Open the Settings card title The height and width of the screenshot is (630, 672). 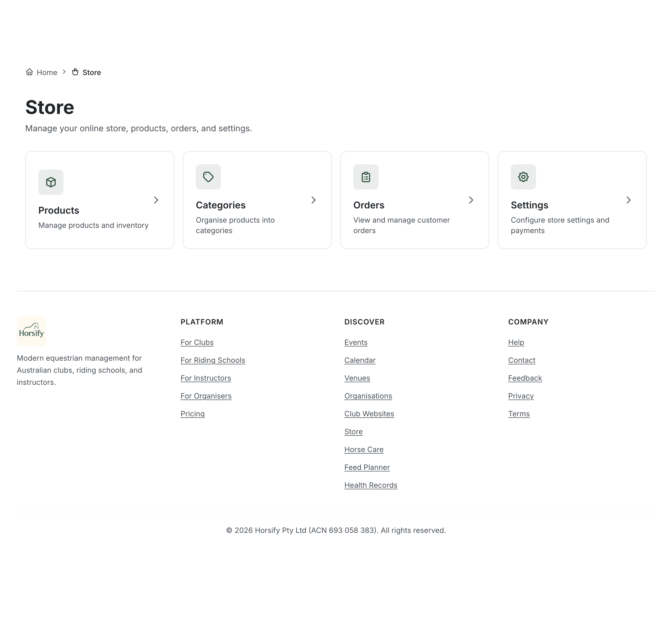pos(529,205)
